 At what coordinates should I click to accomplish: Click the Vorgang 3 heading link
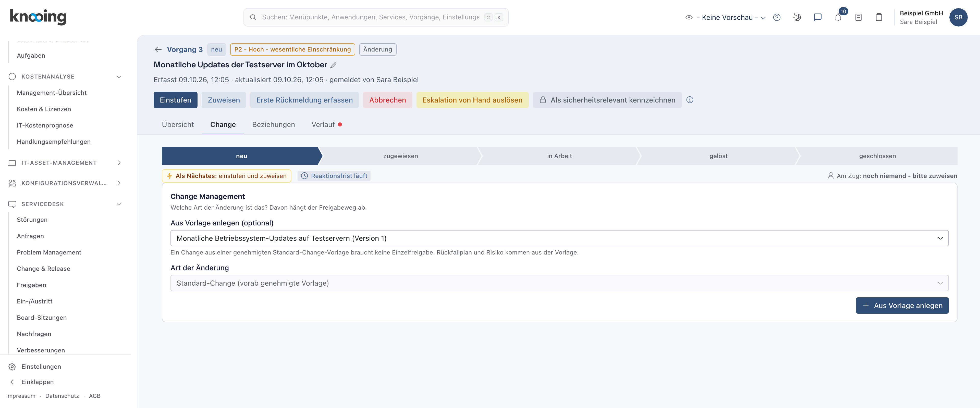[x=185, y=49]
